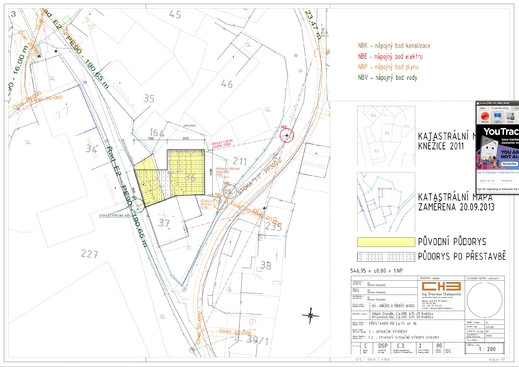Click first pill-shaped link below the ad
Image resolution: width=519 pixels, height=367 pixels.
487,180
